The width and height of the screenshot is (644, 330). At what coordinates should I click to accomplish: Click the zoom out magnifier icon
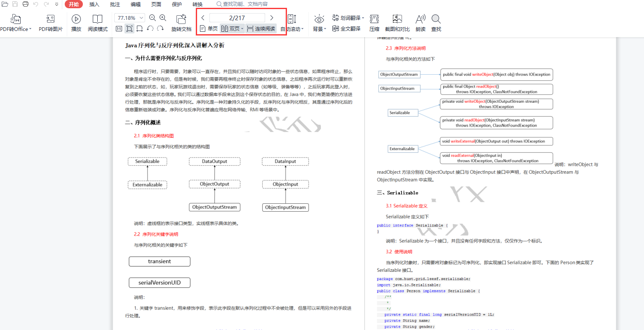click(x=153, y=18)
